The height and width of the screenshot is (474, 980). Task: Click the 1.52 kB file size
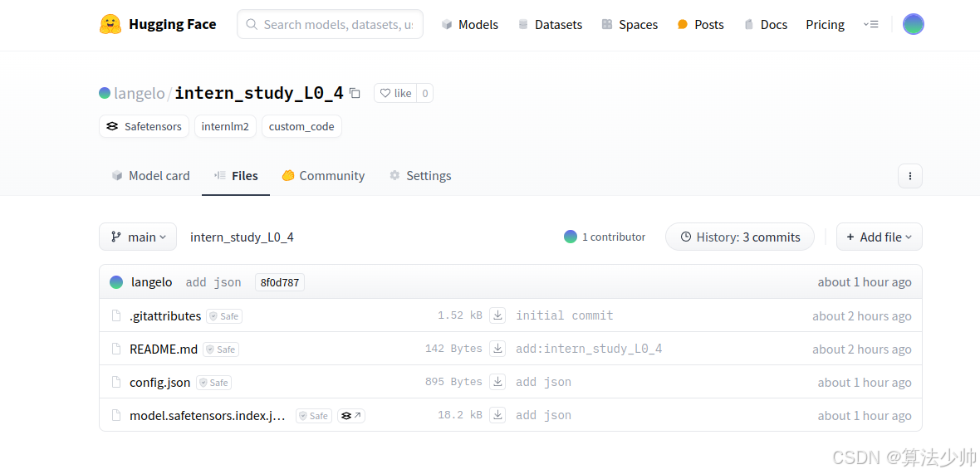point(461,315)
